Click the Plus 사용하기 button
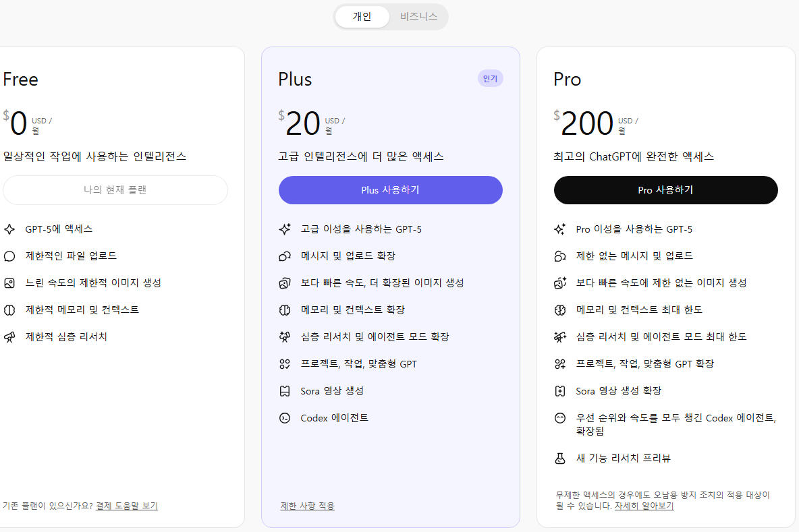Screen dimensions: 799x532 (390, 190)
